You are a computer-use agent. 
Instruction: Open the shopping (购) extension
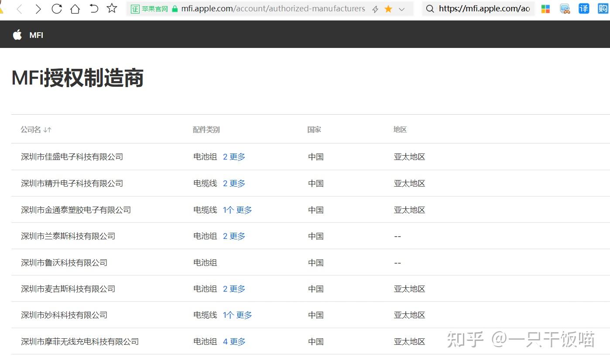(x=603, y=8)
